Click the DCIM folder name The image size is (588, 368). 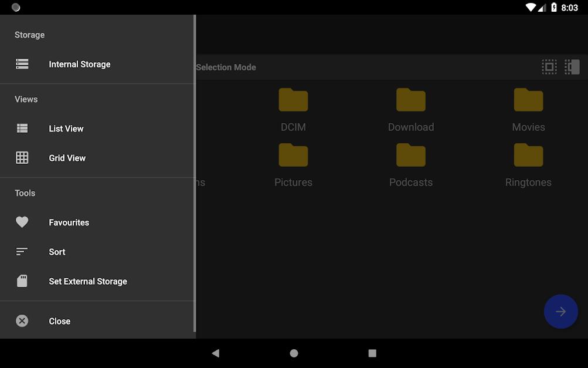click(x=293, y=127)
